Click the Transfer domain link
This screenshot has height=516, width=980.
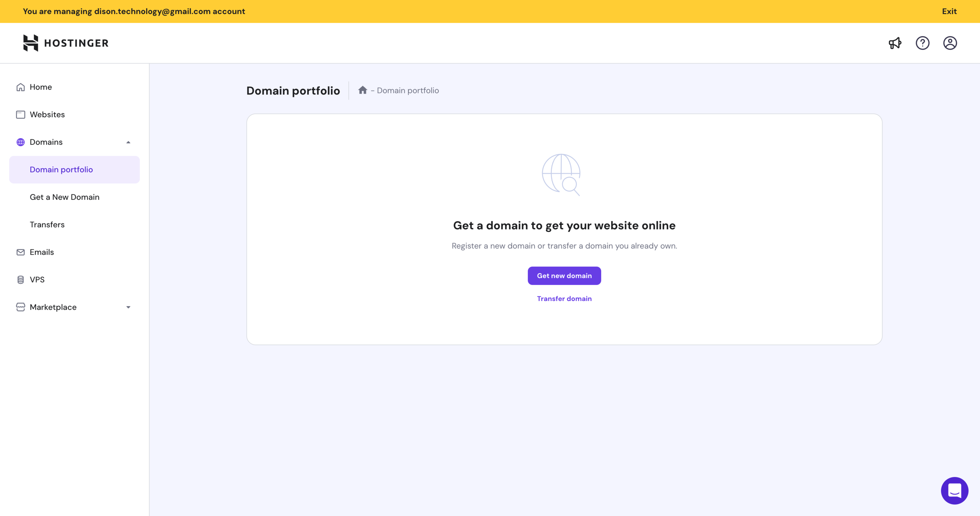(564, 299)
